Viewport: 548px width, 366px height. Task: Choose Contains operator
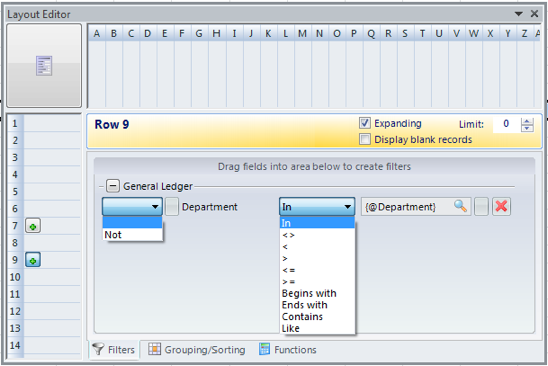click(317, 316)
